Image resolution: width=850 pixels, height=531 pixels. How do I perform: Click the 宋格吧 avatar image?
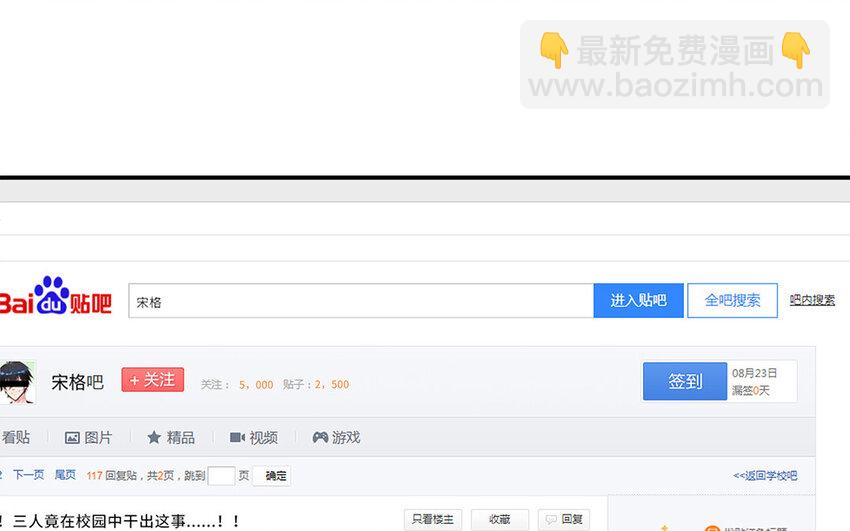tap(17, 382)
